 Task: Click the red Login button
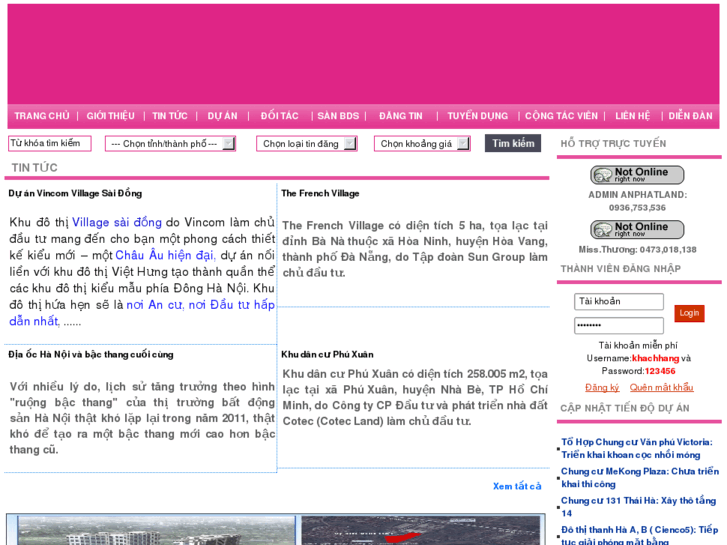(689, 313)
